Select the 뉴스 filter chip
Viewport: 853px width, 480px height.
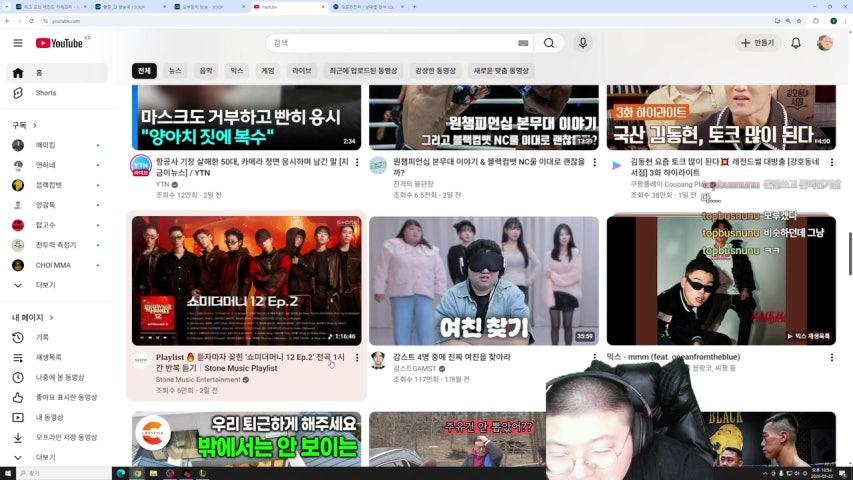(175, 71)
